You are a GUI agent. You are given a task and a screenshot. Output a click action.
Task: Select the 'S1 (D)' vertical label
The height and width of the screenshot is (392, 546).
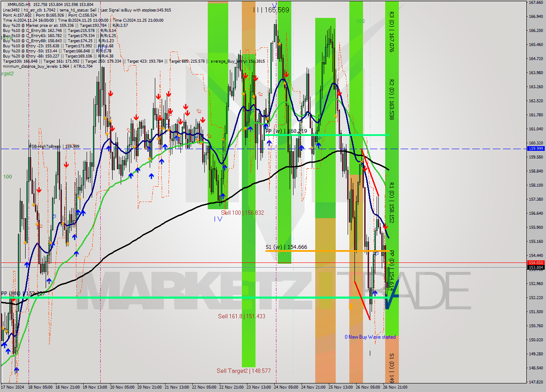391,367
